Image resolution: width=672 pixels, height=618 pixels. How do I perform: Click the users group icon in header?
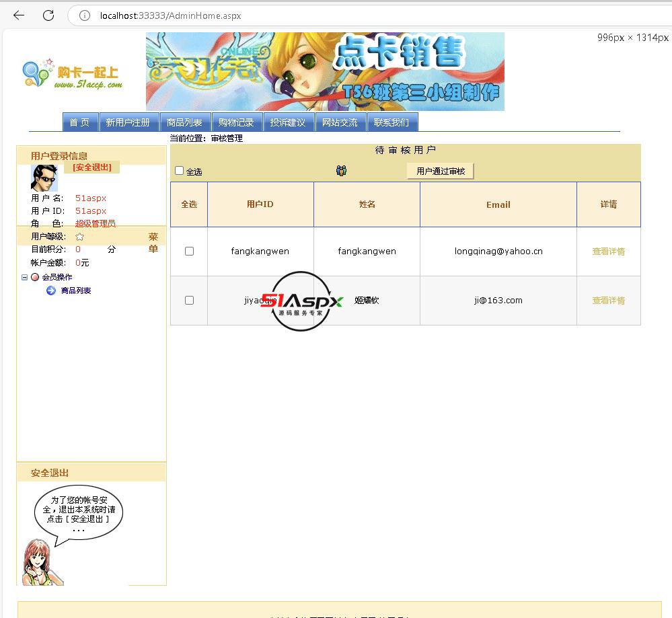[341, 171]
